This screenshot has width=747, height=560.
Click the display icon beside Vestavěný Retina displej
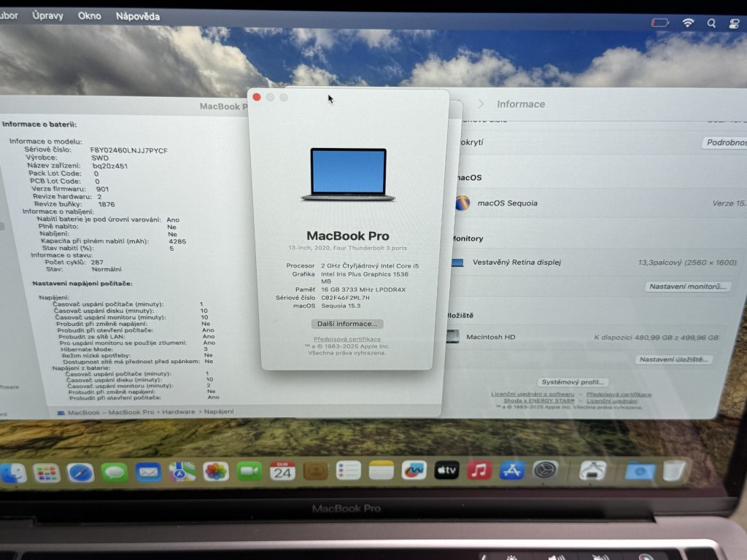(457, 262)
